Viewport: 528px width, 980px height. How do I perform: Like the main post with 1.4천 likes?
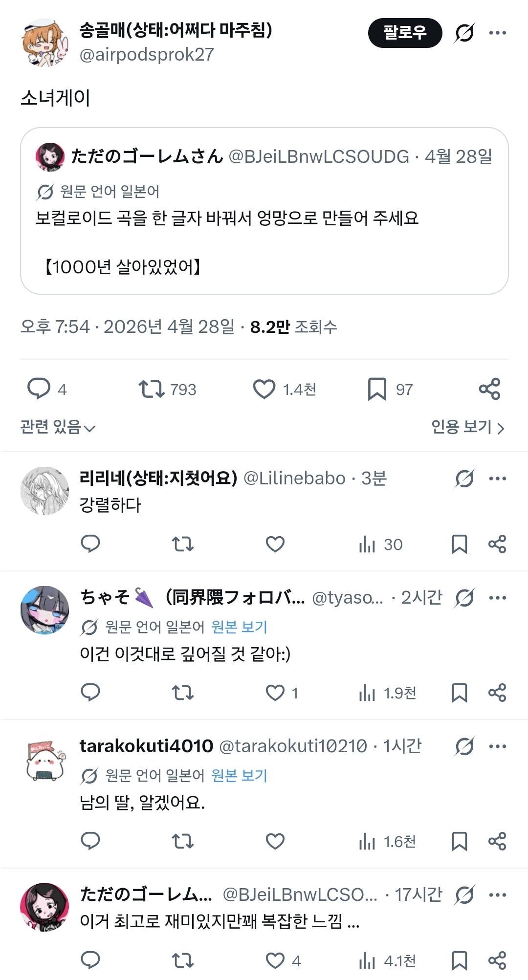click(264, 389)
